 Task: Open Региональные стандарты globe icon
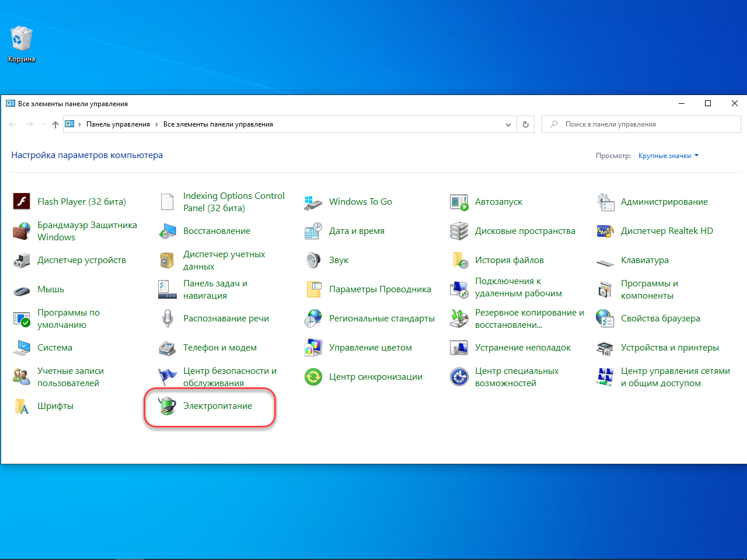pyautogui.click(x=313, y=318)
